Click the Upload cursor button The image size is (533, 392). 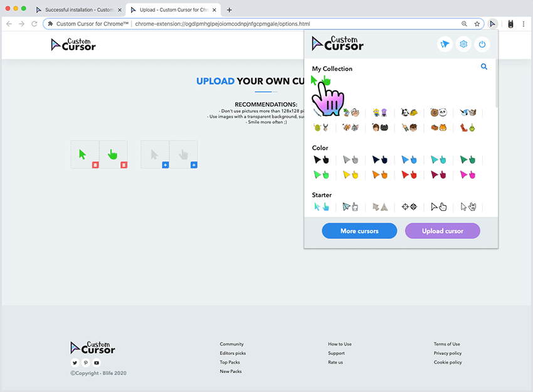click(x=442, y=231)
